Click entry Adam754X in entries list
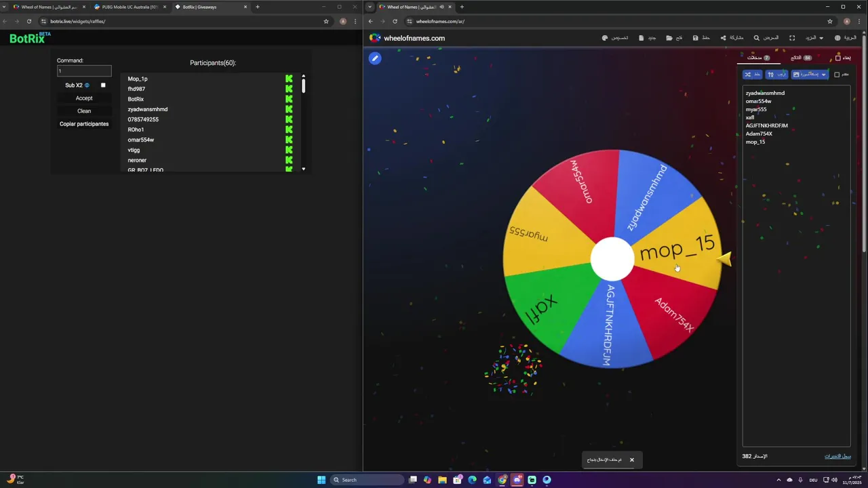The width and height of the screenshot is (868, 488). click(x=759, y=134)
